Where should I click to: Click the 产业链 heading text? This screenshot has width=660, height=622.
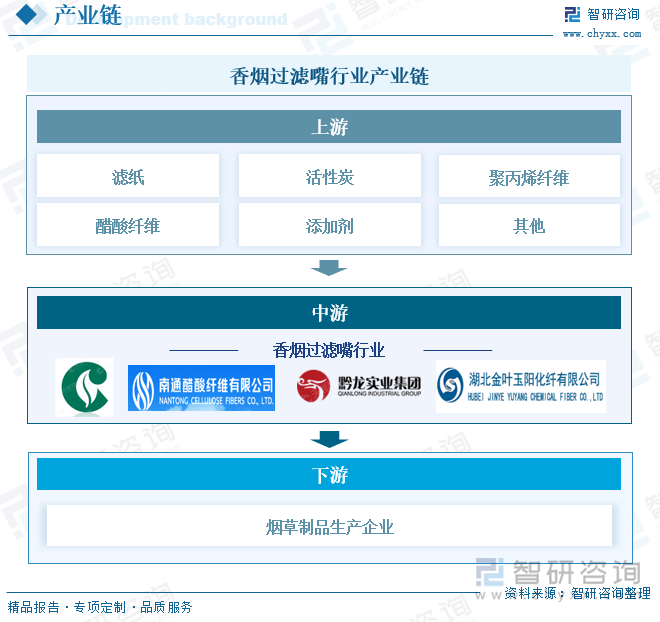pos(88,15)
